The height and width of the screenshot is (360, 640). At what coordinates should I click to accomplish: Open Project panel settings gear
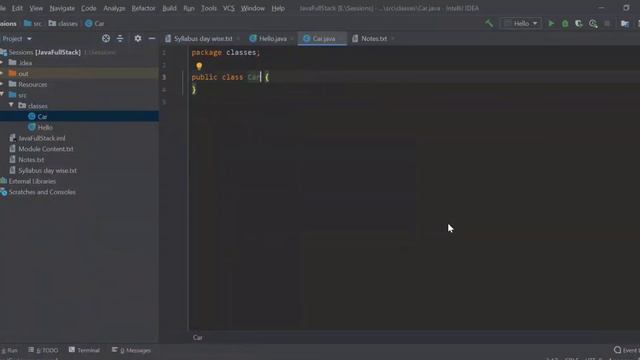tap(138, 38)
